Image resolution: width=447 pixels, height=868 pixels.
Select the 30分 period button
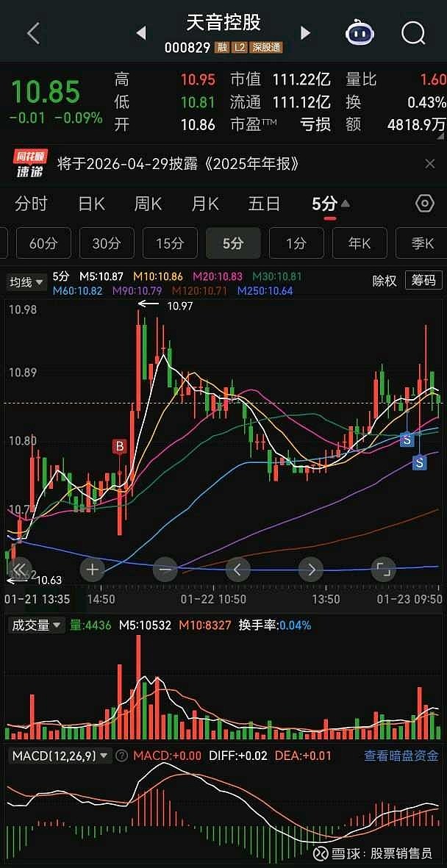[x=107, y=243]
